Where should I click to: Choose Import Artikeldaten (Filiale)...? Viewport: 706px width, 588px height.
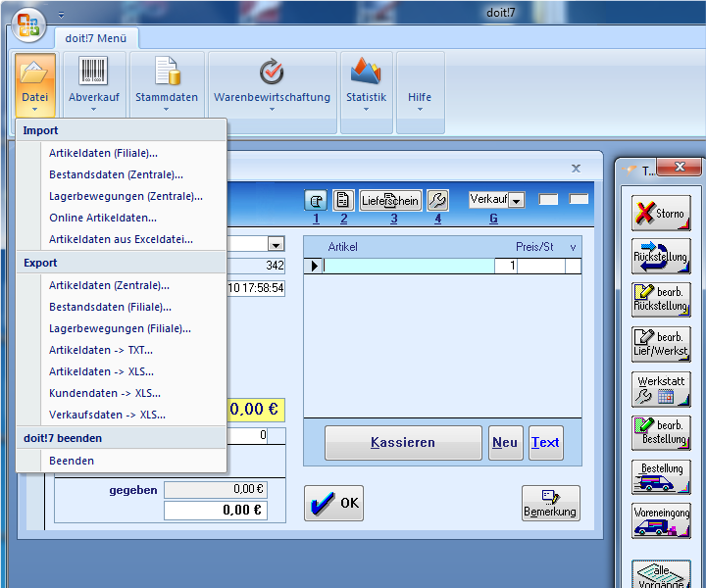pyautogui.click(x=121, y=153)
